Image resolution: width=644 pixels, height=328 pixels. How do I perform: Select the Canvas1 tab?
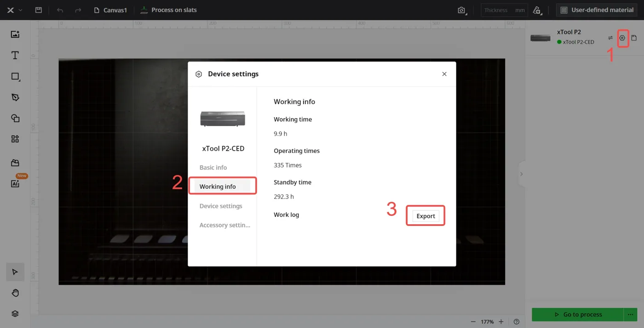pyautogui.click(x=110, y=10)
